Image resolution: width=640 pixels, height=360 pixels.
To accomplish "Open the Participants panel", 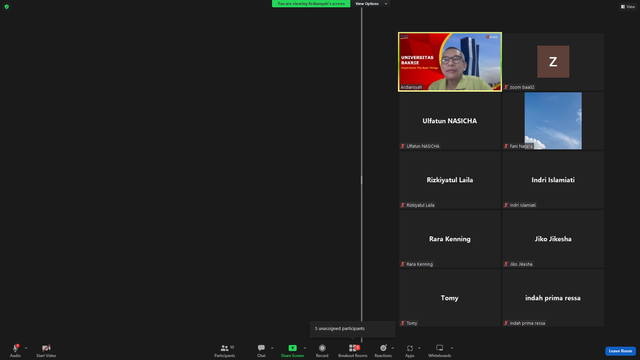I will pos(224,351).
